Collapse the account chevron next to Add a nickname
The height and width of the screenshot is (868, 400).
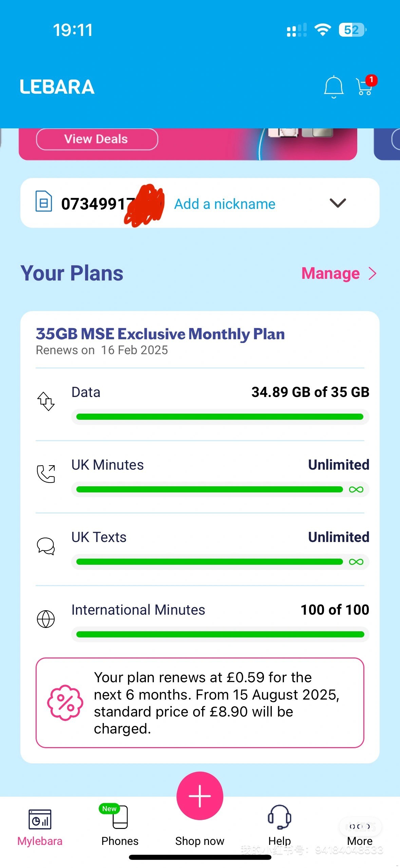point(337,203)
